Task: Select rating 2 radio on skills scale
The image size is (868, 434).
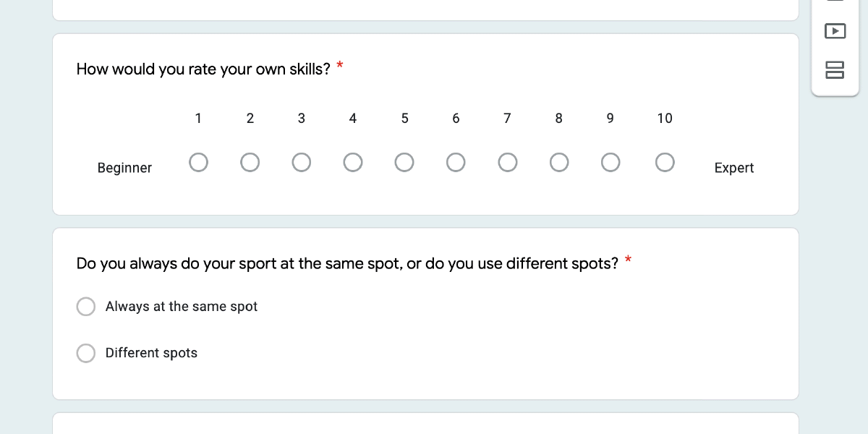Action: pyautogui.click(x=250, y=163)
